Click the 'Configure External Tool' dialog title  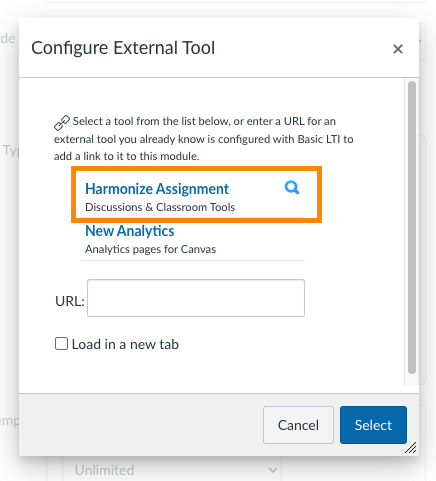[x=123, y=48]
